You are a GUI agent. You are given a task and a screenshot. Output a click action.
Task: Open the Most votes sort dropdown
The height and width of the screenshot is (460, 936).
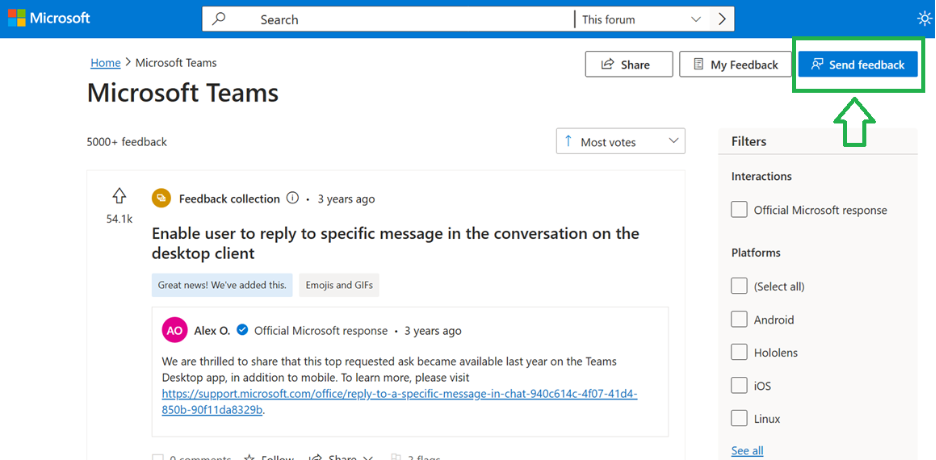tap(621, 141)
